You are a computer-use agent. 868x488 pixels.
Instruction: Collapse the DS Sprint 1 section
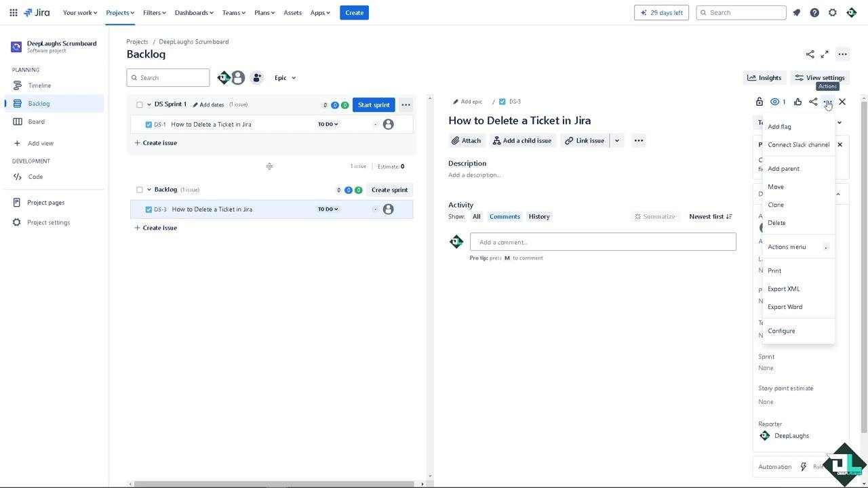[x=149, y=104]
